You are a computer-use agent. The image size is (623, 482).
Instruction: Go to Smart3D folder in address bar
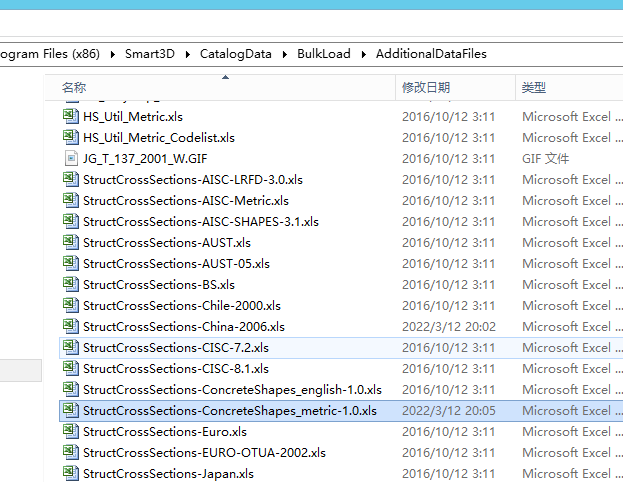pyautogui.click(x=150, y=54)
